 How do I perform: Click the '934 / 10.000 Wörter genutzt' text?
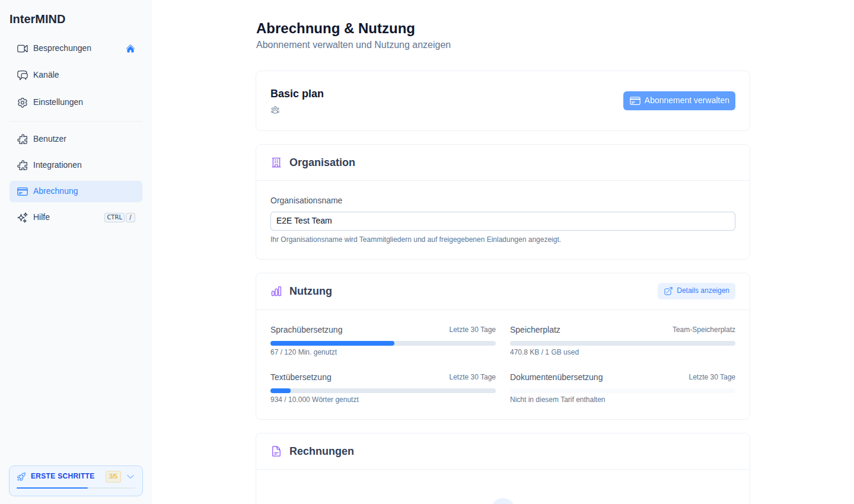314,400
